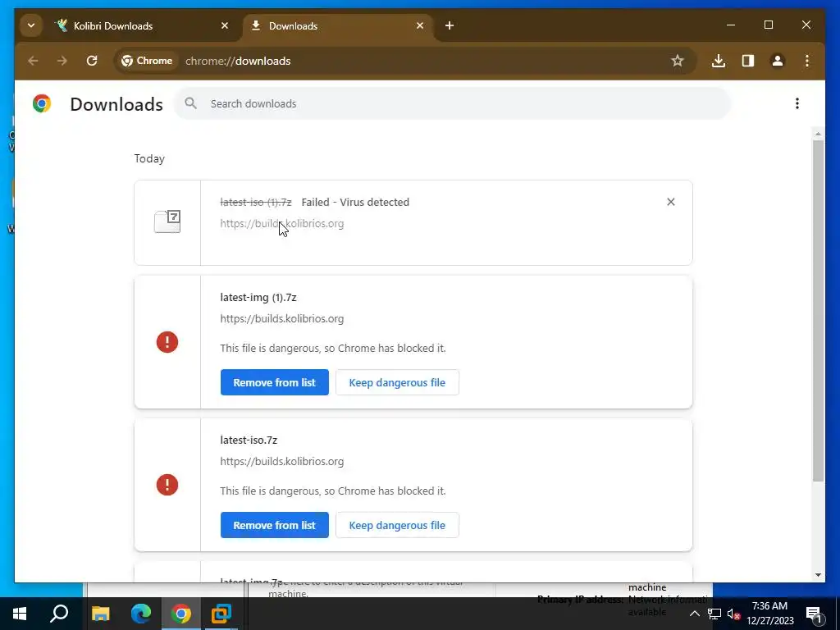This screenshot has height=630, width=840.
Task: Click the Today date heading
Action: click(x=149, y=158)
